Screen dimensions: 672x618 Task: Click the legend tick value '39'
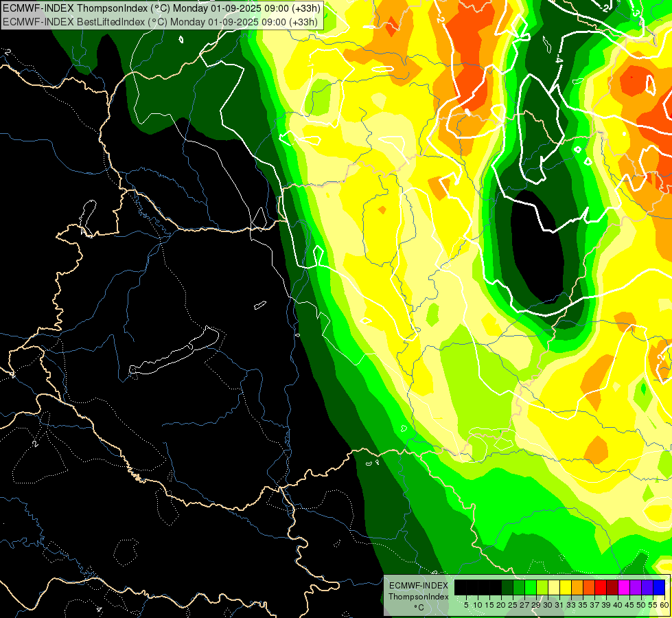click(x=606, y=605)
